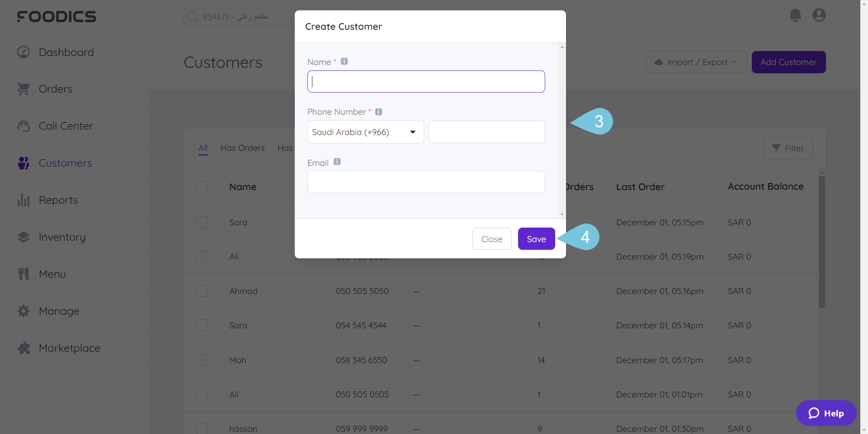Save the new customer

pos(536,238)
